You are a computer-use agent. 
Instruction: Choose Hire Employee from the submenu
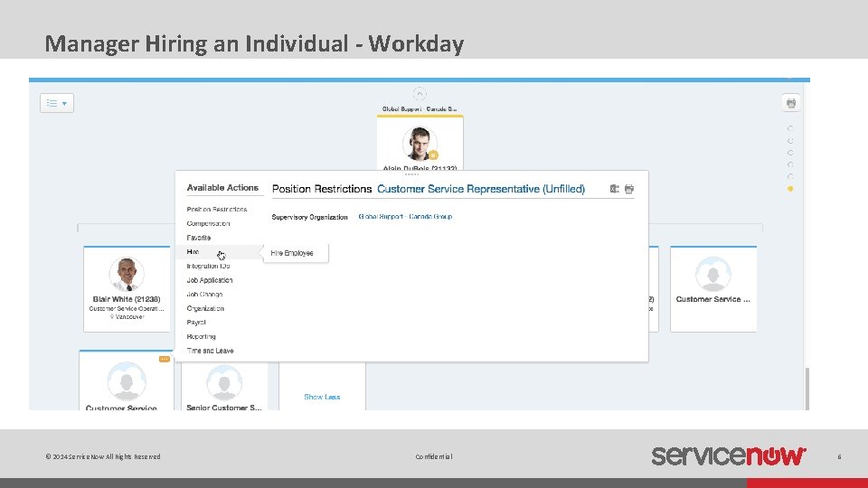(x=292, y=253)
